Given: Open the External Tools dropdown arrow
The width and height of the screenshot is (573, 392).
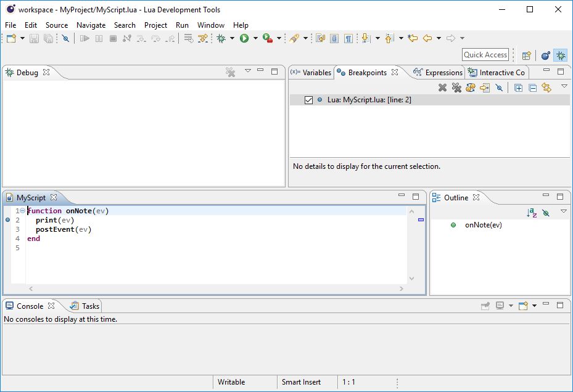Looking at the screenshot, I should pos(279,38).
